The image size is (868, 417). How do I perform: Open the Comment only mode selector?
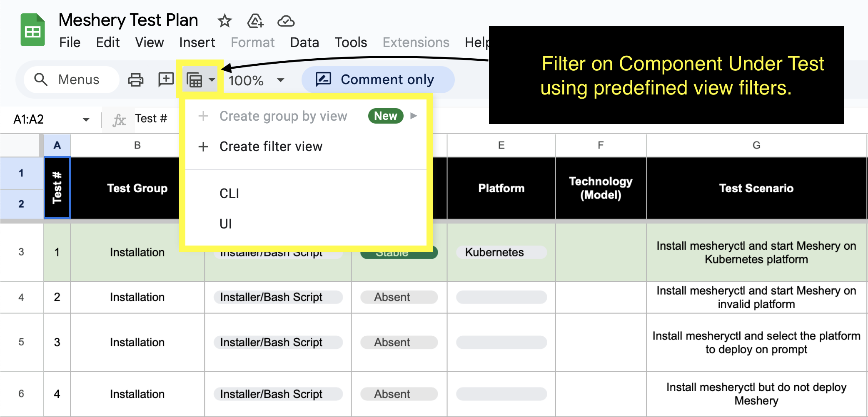tap(377, 79)
